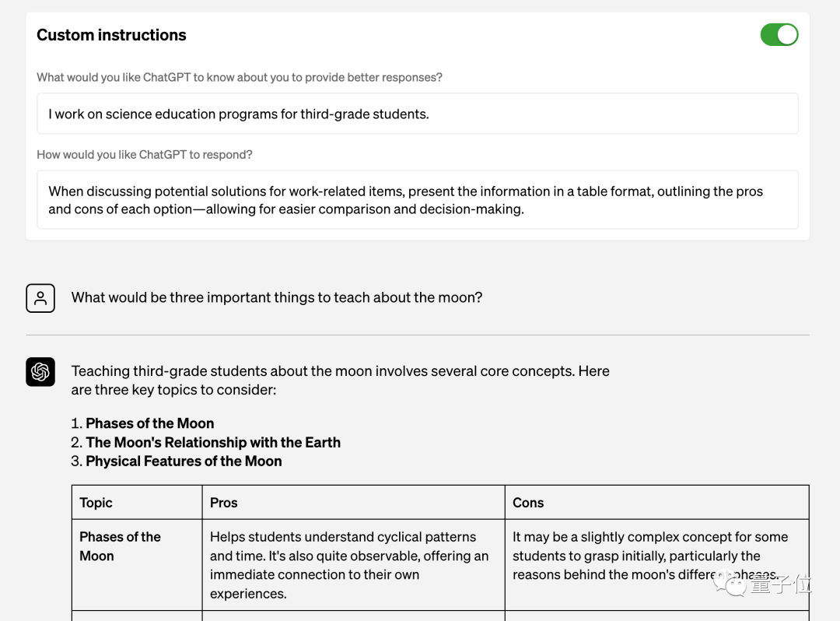Click the 'Cons' table column header
840x621 pixels.
pyautogui.click(x=528, y=503)
